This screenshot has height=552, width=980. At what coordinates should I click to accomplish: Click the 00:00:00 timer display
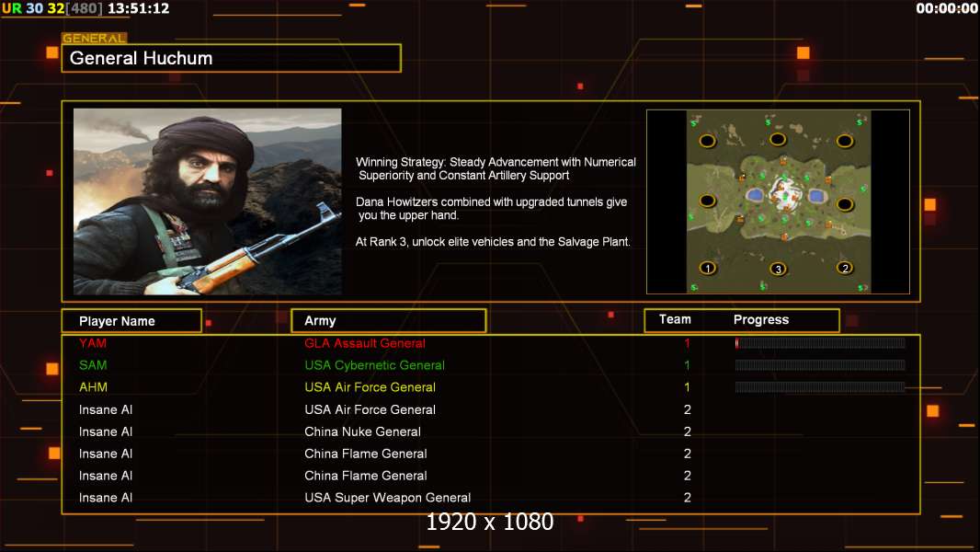pyautogui.click(x=947, y=8)
